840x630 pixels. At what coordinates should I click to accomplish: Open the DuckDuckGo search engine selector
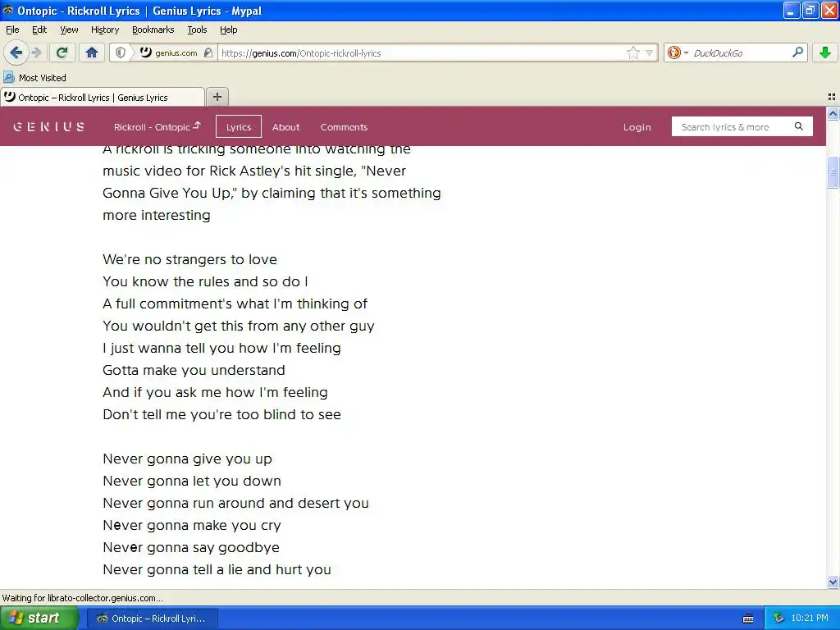677,52
